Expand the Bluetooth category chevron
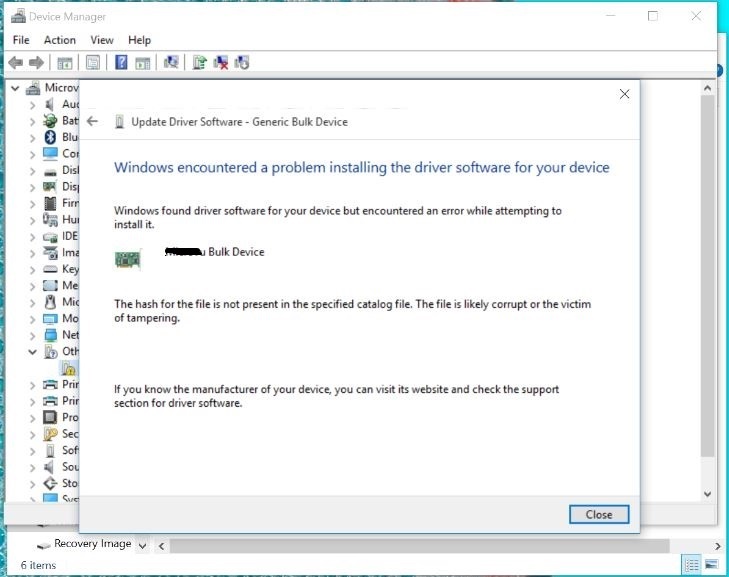 tap(32, 138)
